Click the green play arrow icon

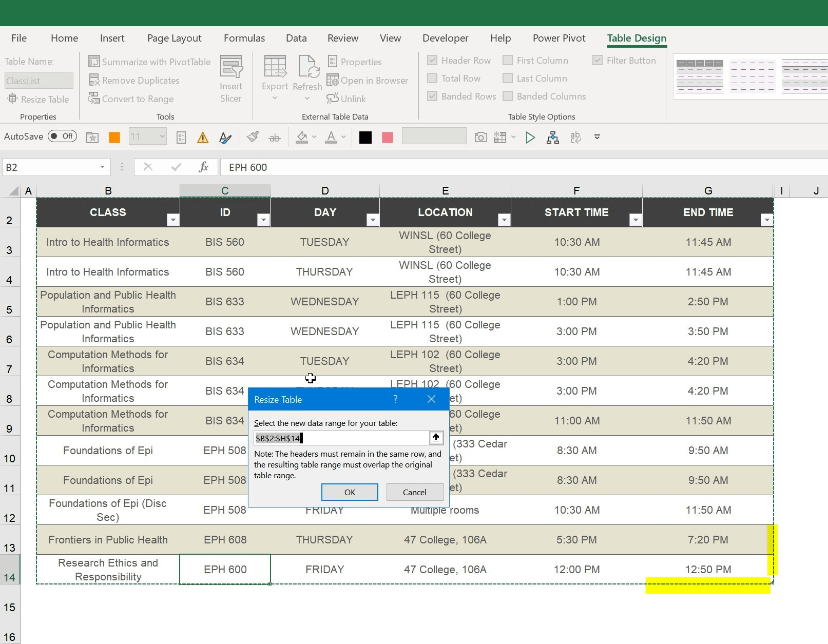(x=530, y=137)
